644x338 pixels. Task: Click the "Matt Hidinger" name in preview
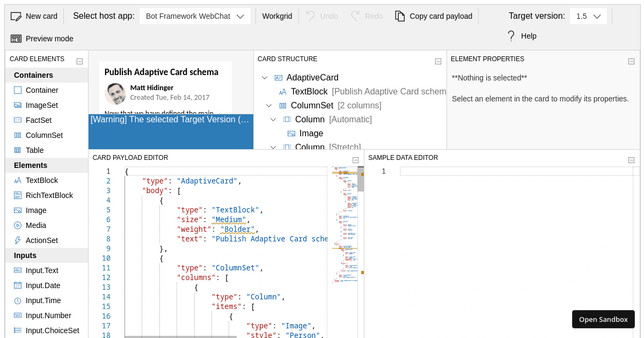(x=152, y=87)
